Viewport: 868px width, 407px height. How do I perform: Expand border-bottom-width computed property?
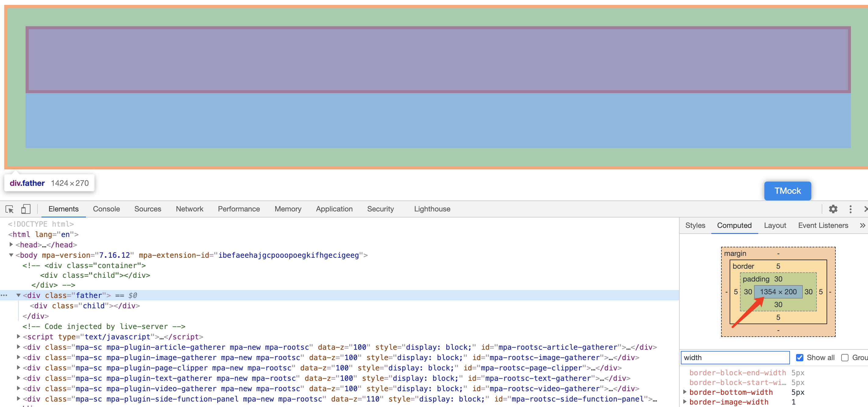[x=685, y=392]
